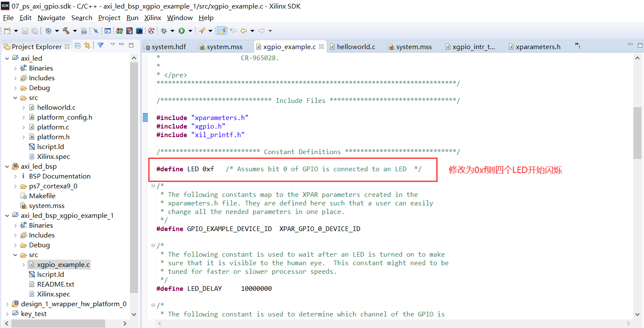Click the Last Edit Location arrow icon
Screen dimensions: 644x328
coord(233,31)
